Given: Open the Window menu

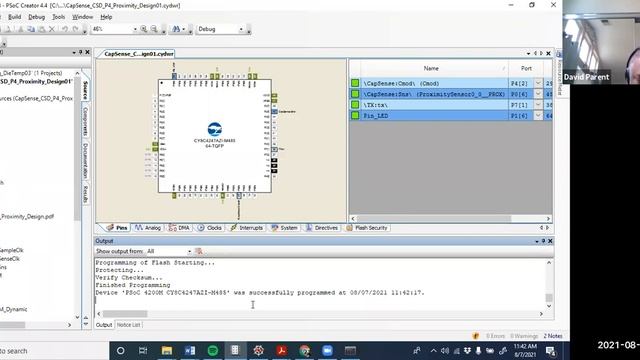Looking at the screenshot, I should pyautogui.click(x=82, y=17).
